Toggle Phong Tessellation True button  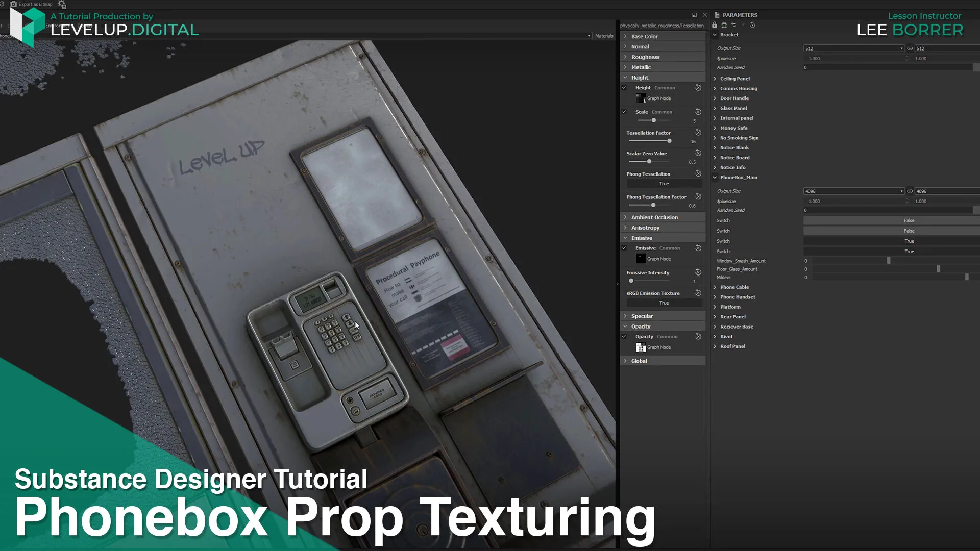pyautogui.click(x=664, y=184)
